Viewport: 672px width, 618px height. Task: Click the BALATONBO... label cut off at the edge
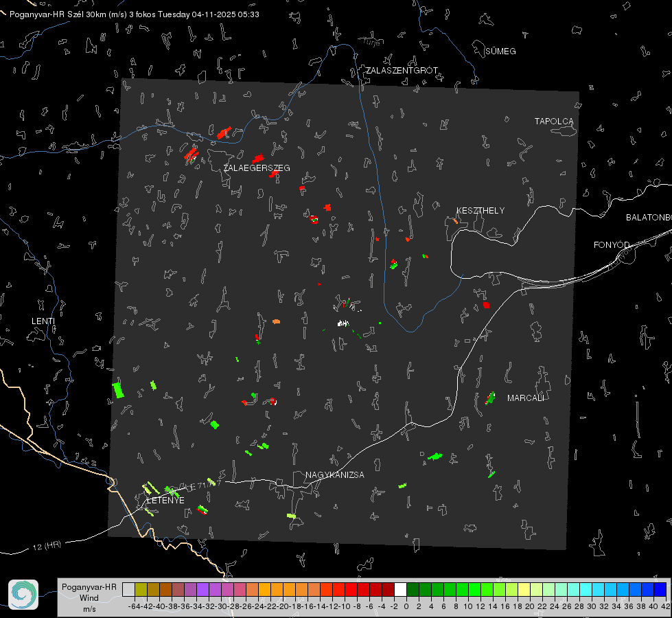649,218
